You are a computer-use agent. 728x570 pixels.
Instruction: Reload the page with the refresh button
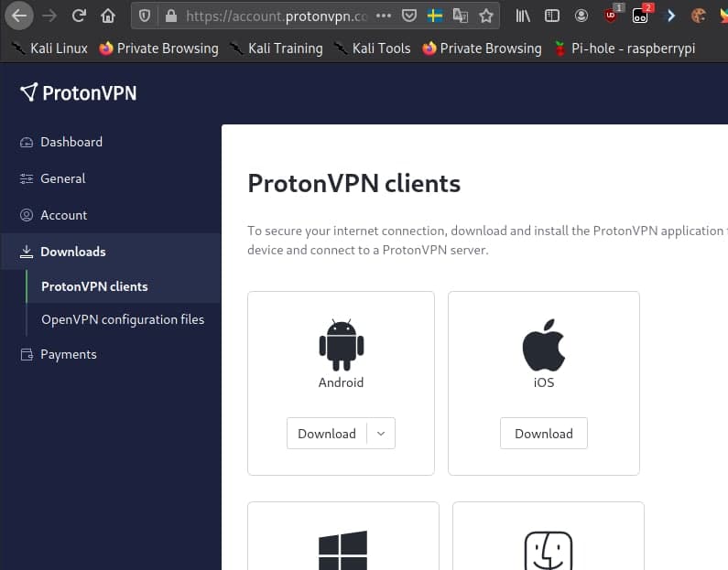point(79,16)
